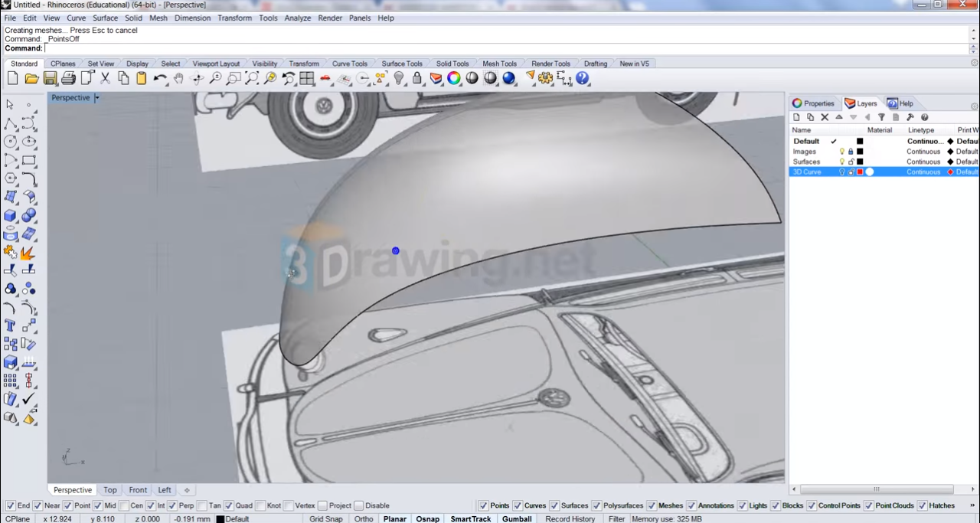The image size is (980, 523).
Task: Switch to the Curve Tools toolbar tab
Action: click(x=349, y=64)
